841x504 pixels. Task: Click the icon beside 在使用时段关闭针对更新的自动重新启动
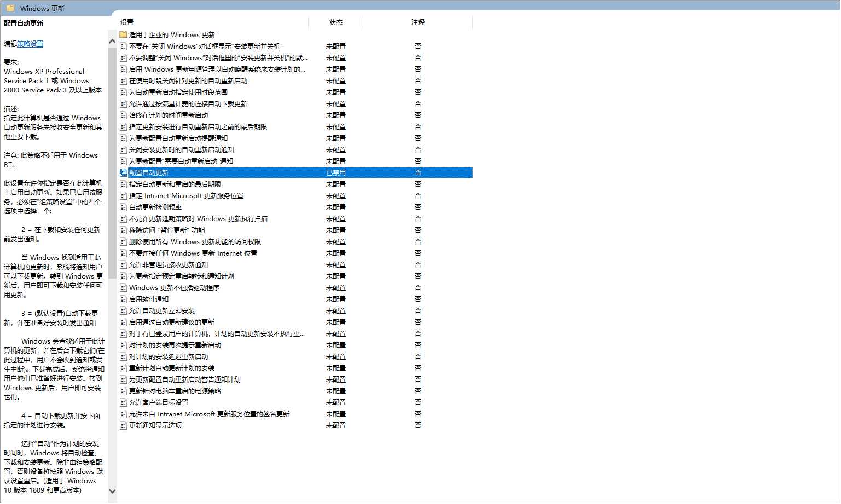click(x=123, y=80)
